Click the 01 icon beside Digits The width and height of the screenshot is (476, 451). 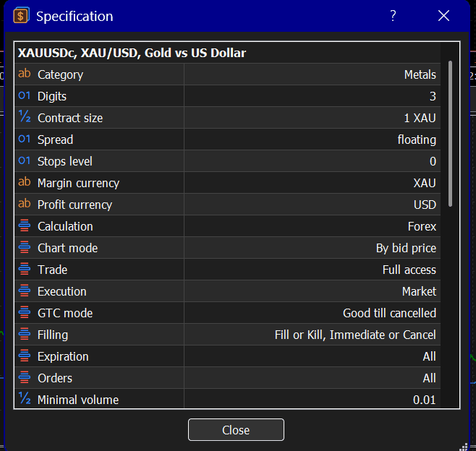tap(25, 95)
